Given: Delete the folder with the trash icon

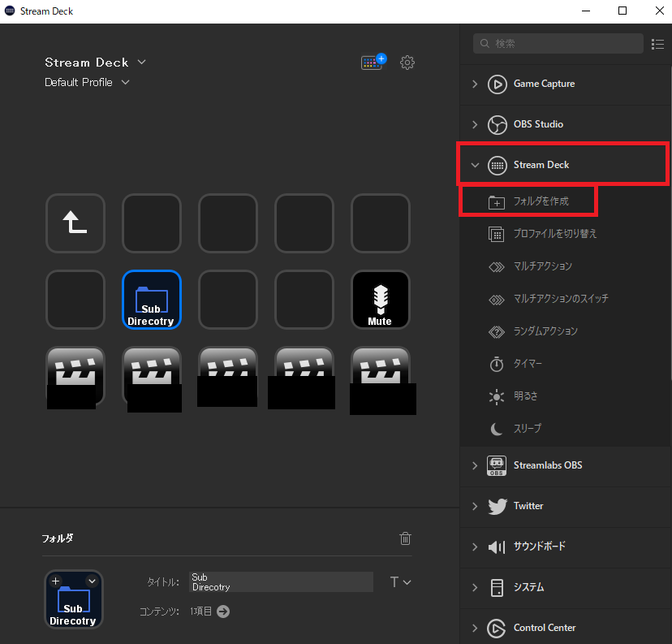Looking at the screenshot, I should coord(406,538).
